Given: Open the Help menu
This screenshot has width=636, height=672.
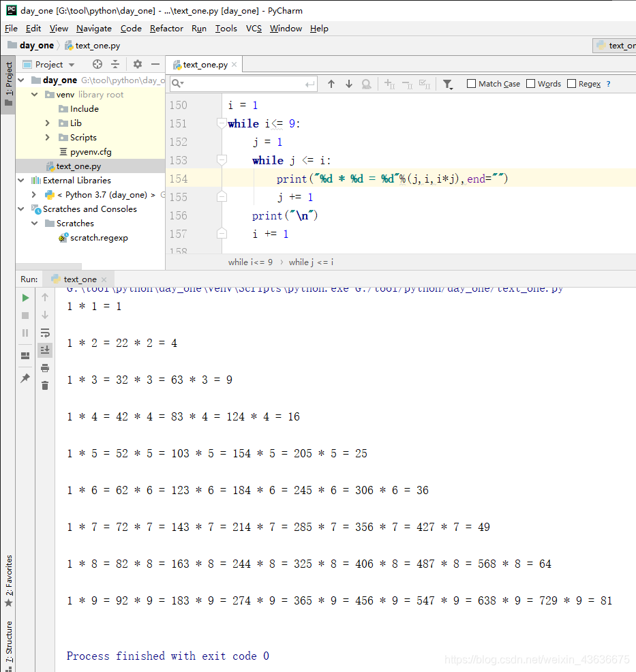Looking at the screenshot, I should tap(319, 29).
